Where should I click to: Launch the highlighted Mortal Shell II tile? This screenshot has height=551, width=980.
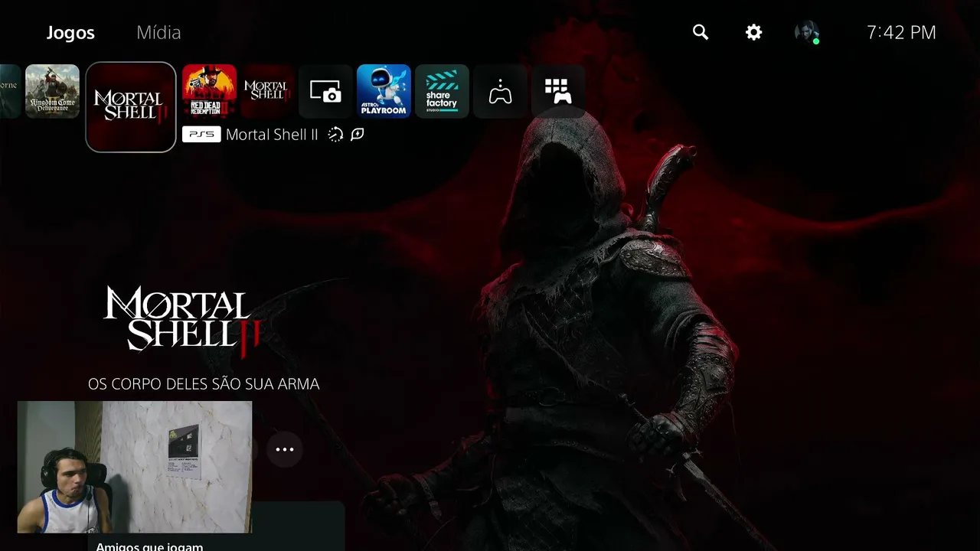click(131, 107)
